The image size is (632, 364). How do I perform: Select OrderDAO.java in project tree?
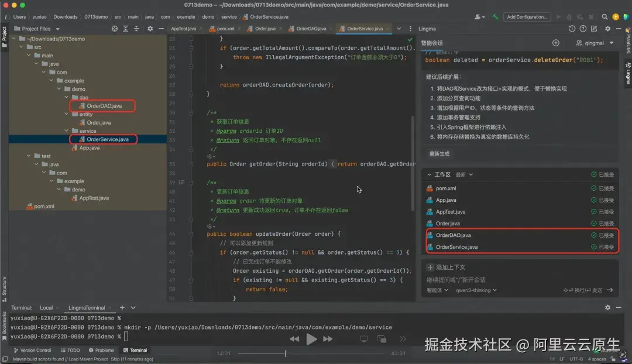tap(104, 106)
